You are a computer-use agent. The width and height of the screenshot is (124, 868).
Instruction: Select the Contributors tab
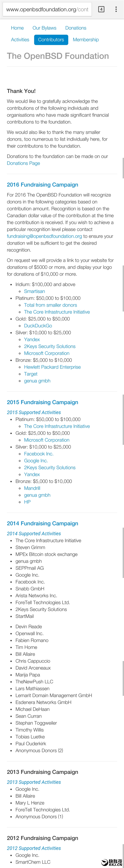pyautogui.click(x=51, y=40)
